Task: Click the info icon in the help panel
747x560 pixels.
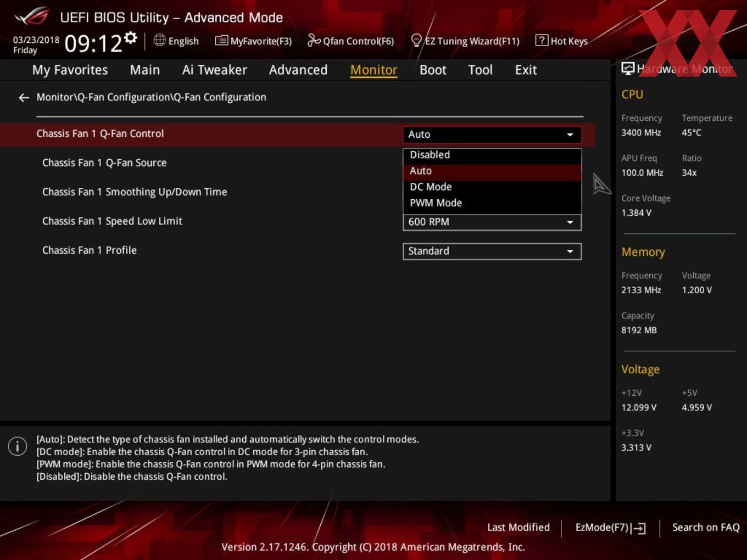Action: tap(18, 446)
